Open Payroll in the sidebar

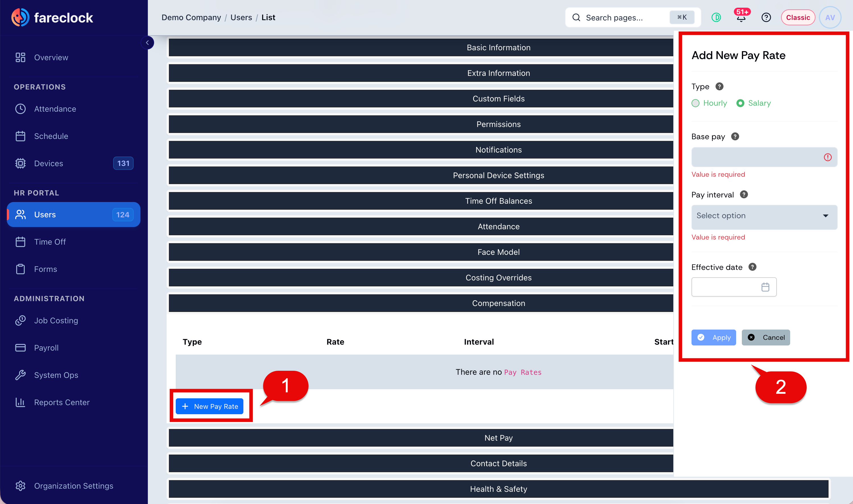click(x=46, y=347)
